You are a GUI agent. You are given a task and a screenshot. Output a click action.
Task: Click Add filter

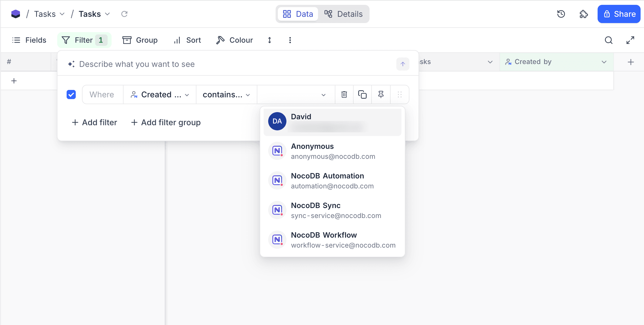tap(95, 122)
